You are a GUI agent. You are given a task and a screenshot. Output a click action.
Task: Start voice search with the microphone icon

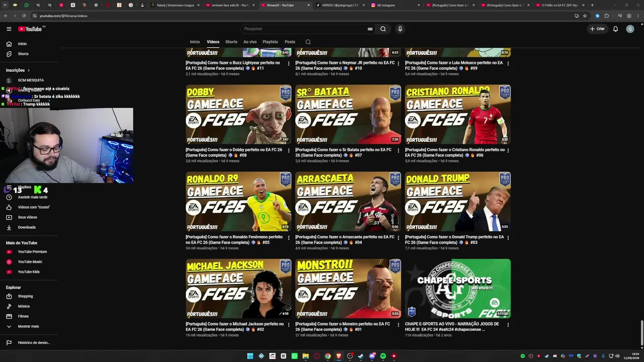click(x=400, y=29)
